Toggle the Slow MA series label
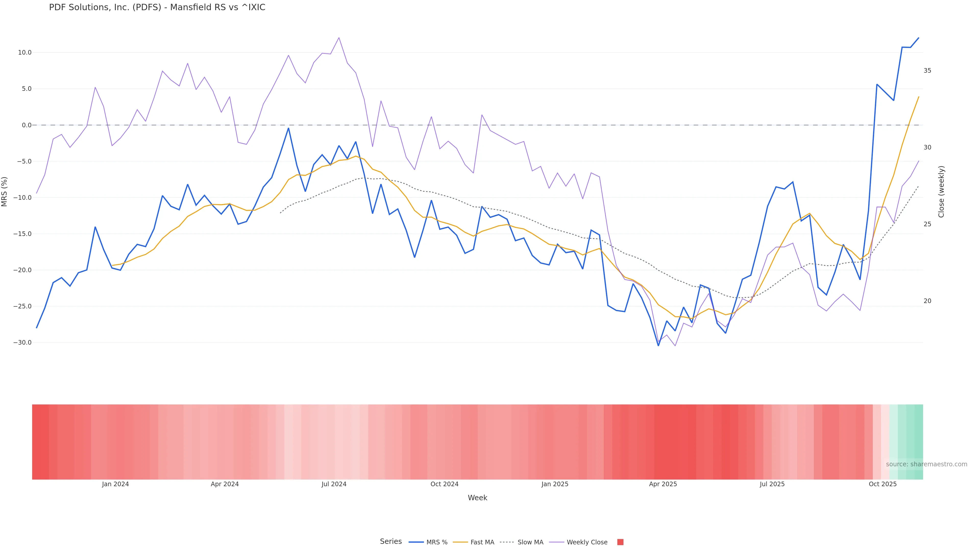Screen dimensions: 980x551 tap(530, 542)
